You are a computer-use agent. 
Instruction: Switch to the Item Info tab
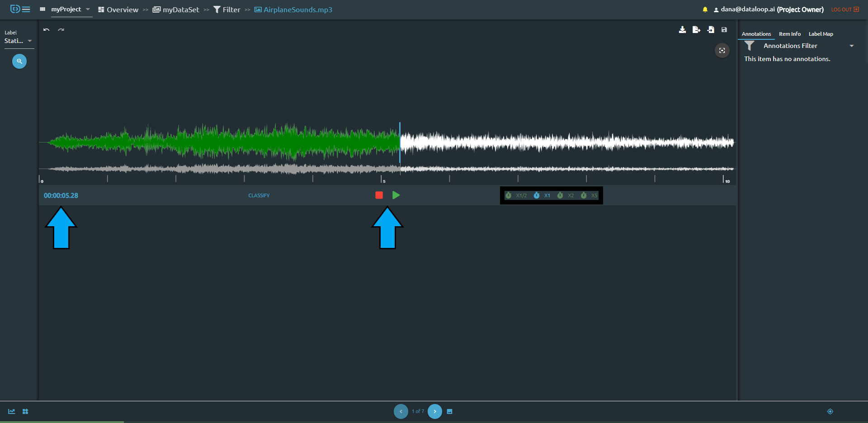click(789, 33)
